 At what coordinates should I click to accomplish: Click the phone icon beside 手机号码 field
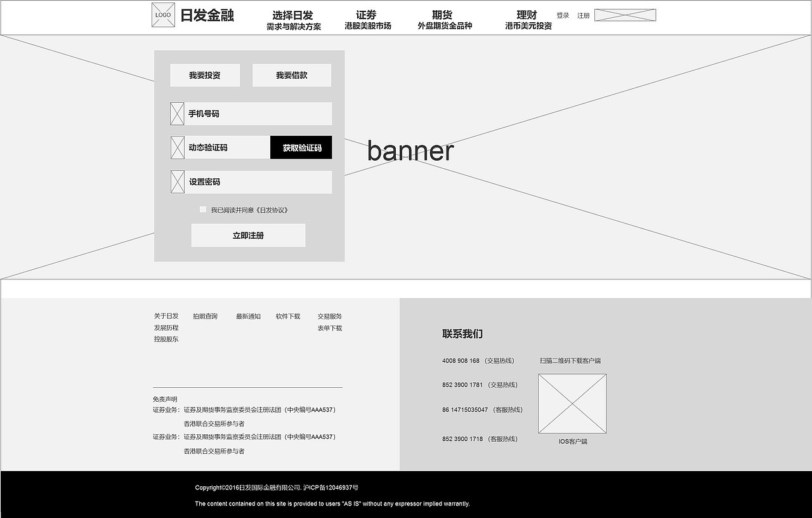click(x=176, y=113)
